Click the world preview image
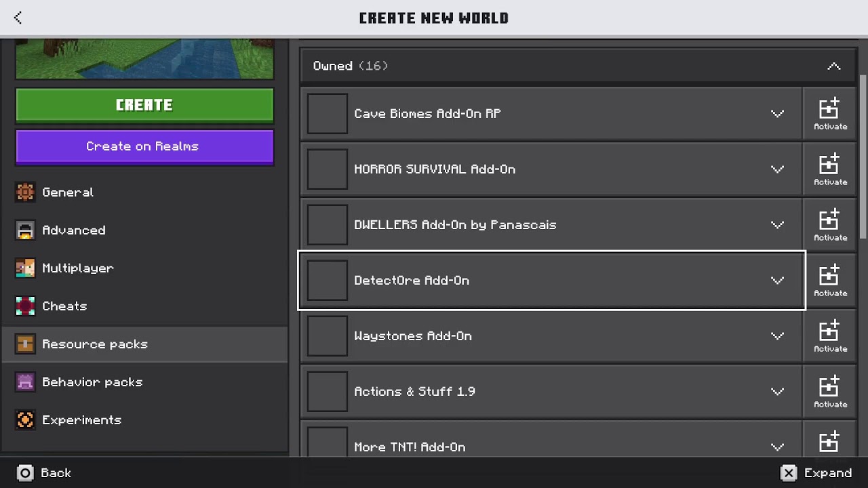 [144, 59]
